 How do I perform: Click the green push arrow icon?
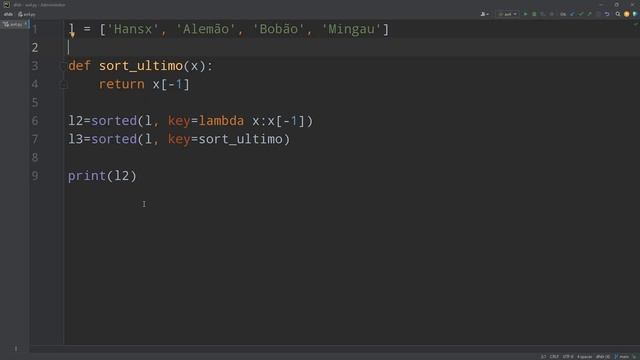pos(589,14)
